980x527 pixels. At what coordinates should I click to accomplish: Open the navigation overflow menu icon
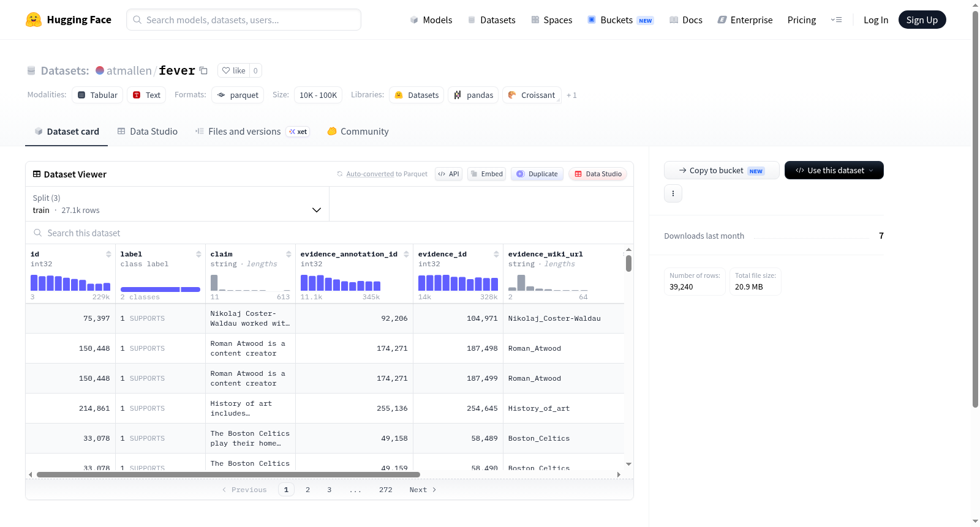point(836,20)
